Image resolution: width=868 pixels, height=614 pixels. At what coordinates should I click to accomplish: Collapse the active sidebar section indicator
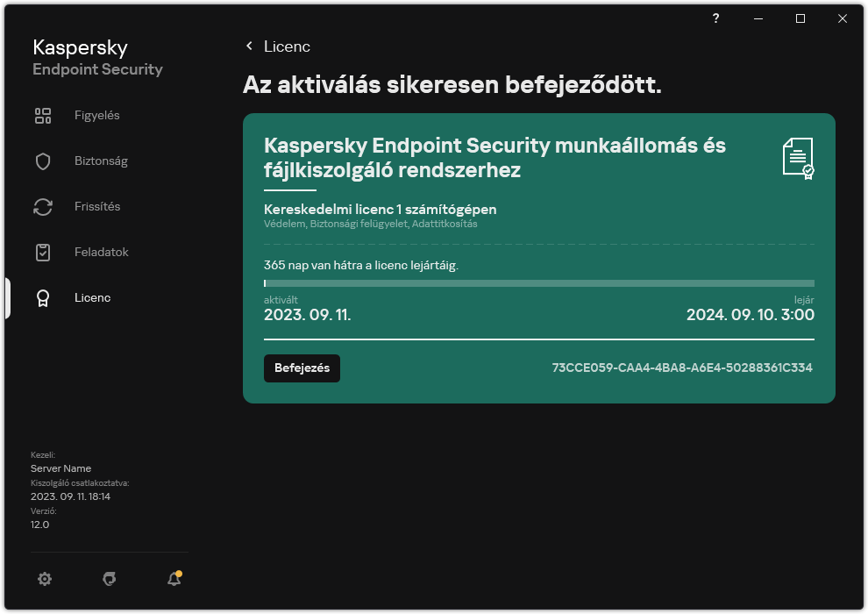[6, 297]
